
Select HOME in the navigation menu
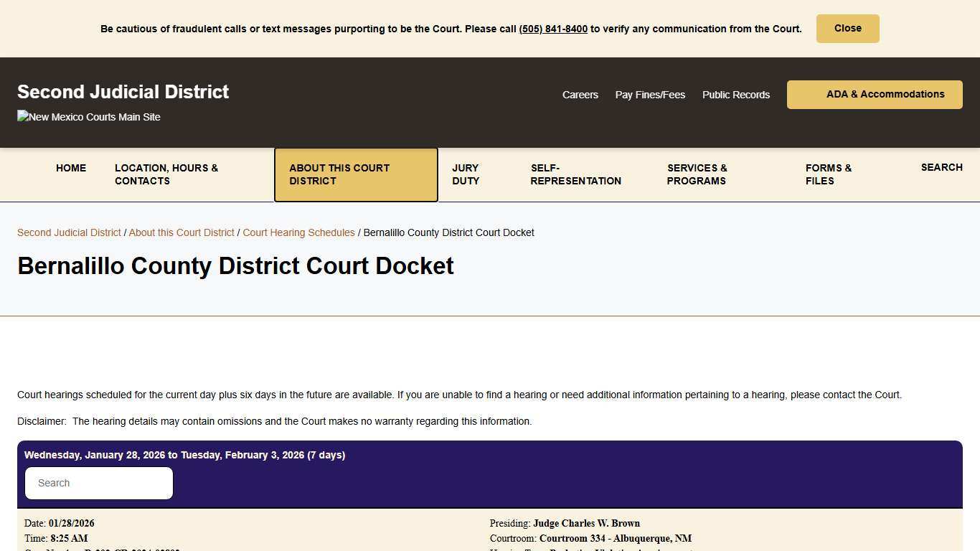click(70, 168)
